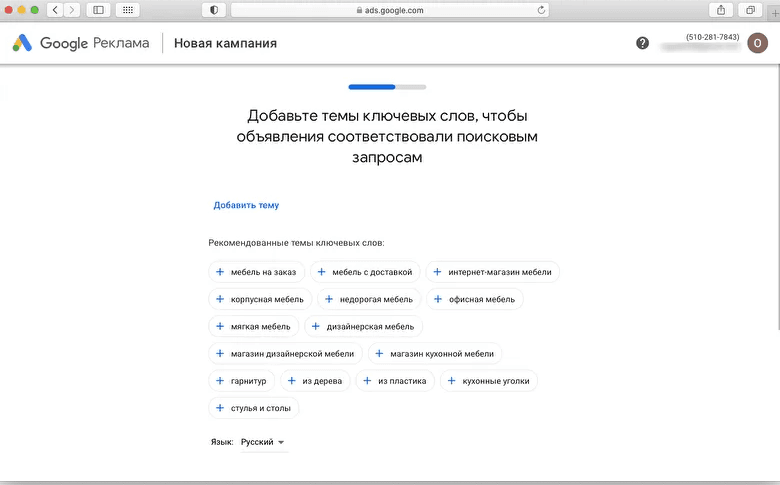Add the интернет-магазин мебели theme chip
This screenshot has height=485, width=780.
point(493,272)
